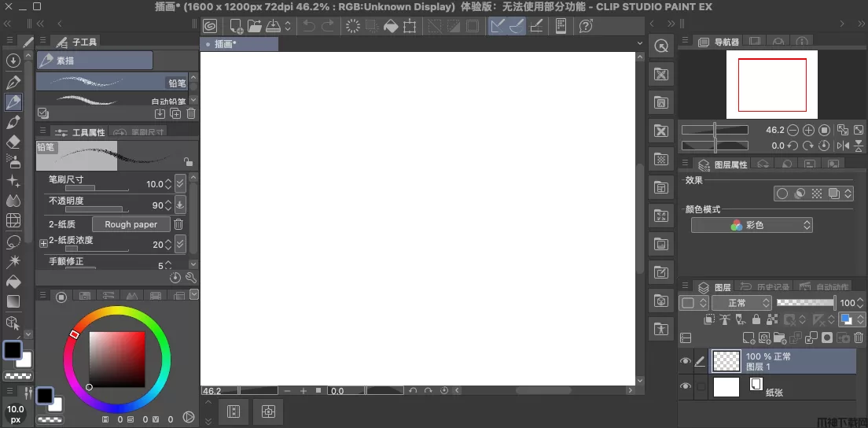Open the 颜色模式 彩色 dropdown
Screen dimensions: 868x428
click(x=752, y=225)
